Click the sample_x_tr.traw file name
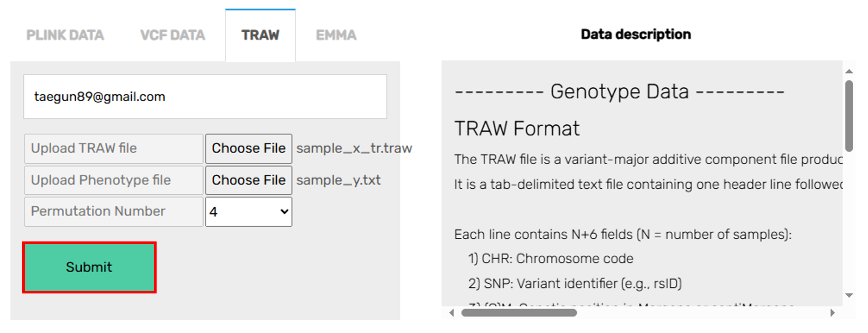The image size is (868, 333). click(x=354, y=148)
